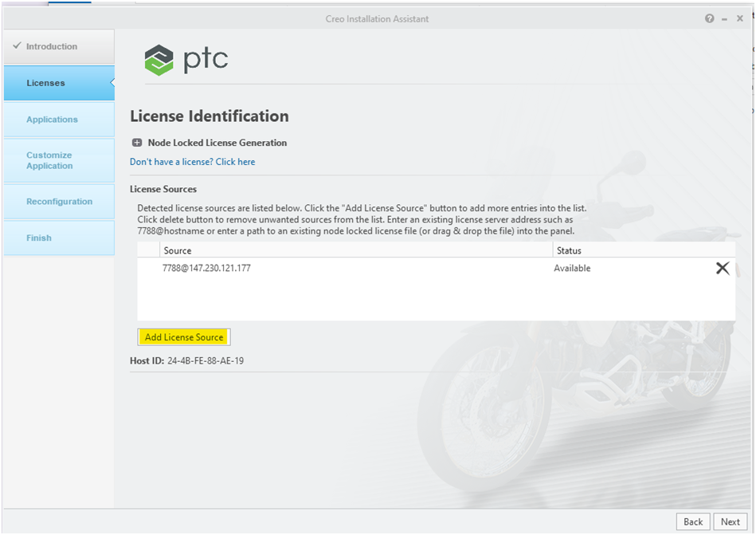Click the Back button
The height and width of the screenshot is (535, 756).
pos(693,521)
